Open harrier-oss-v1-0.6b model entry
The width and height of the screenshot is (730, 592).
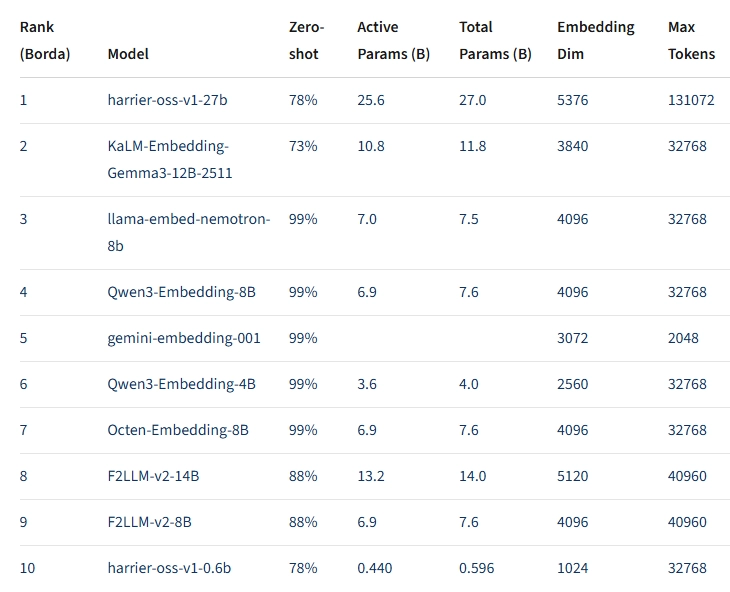pos(169,568)
